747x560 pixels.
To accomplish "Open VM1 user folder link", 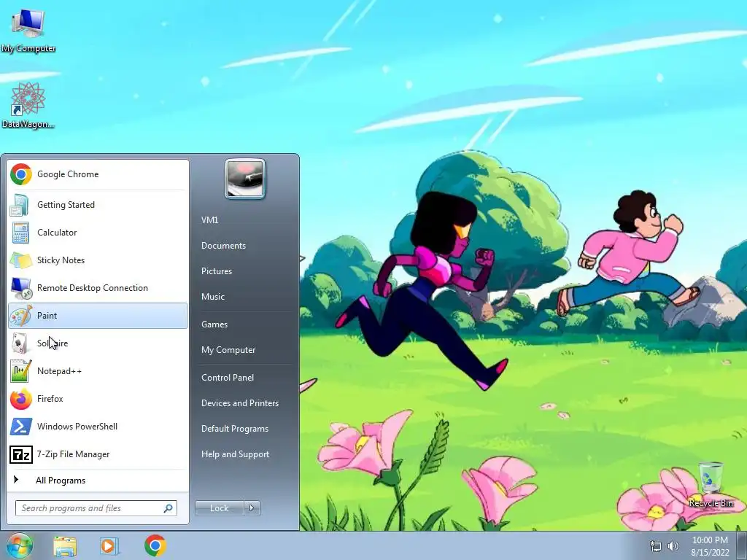I will [x=209, y=220].
